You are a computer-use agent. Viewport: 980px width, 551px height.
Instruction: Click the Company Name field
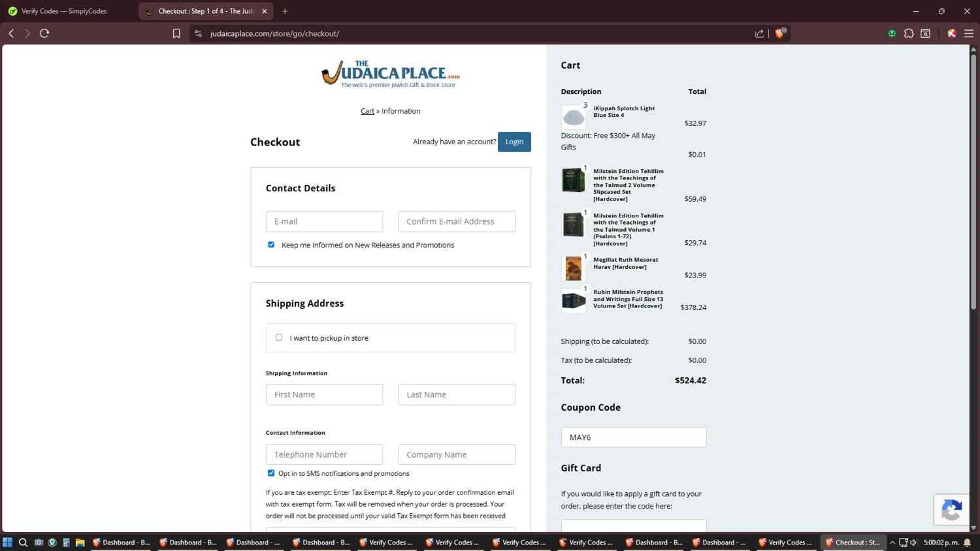pyautogui.click(x=457, y=454)
